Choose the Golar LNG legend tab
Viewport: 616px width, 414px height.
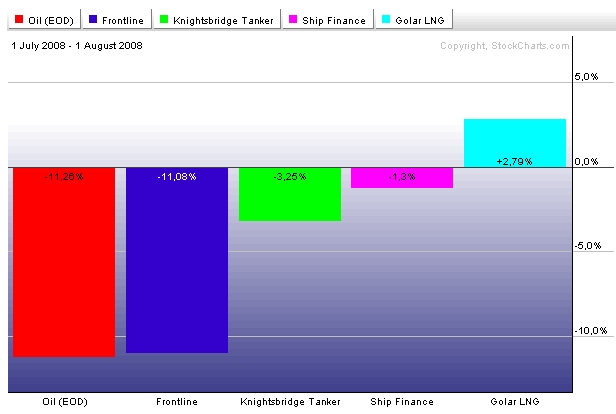click(x=414, y=19)
